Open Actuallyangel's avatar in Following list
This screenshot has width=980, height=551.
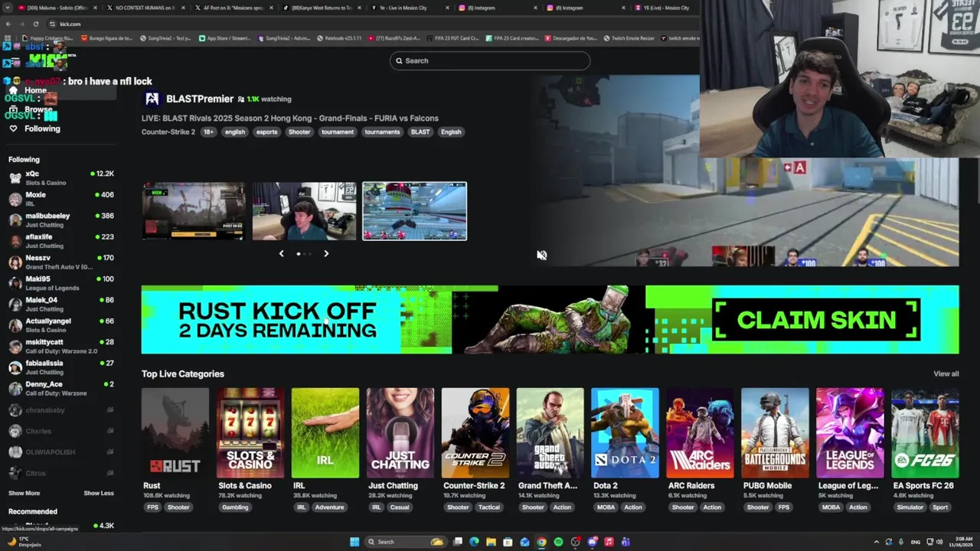15,325
